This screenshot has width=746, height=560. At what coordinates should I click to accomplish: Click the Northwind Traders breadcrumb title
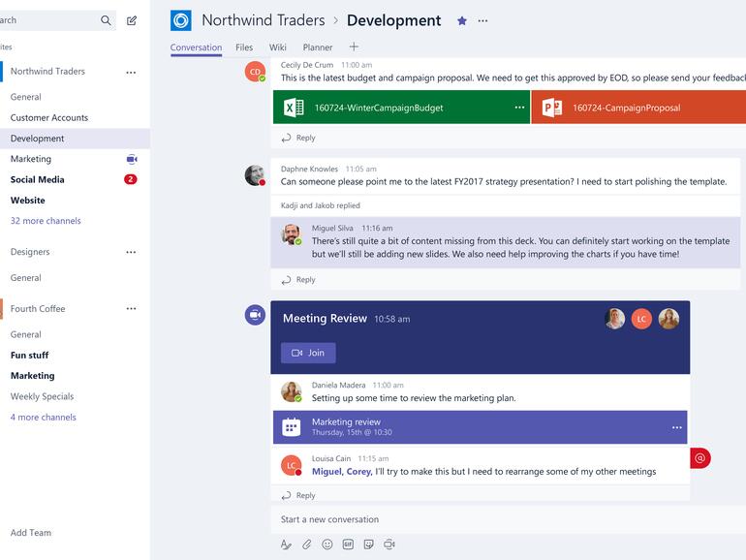[x=264, y=20]
